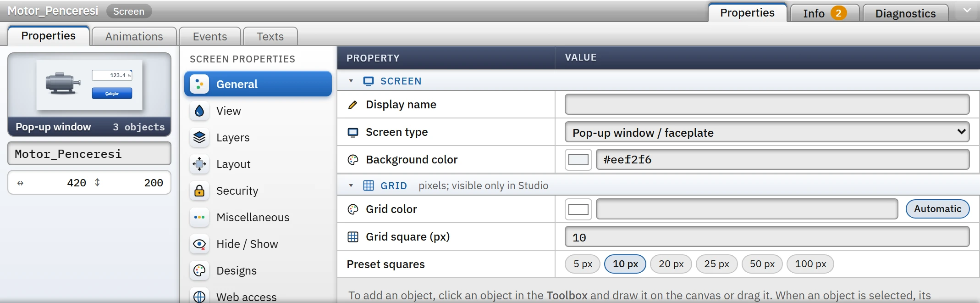Click the Display name input field
980x303 pixels.
(767, 105)
